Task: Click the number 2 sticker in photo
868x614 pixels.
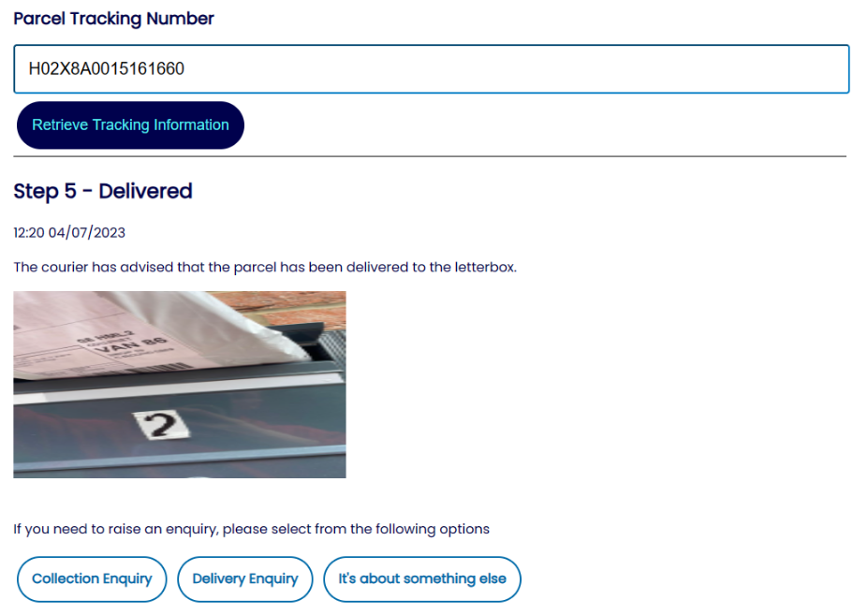Action: pos(162,425)
